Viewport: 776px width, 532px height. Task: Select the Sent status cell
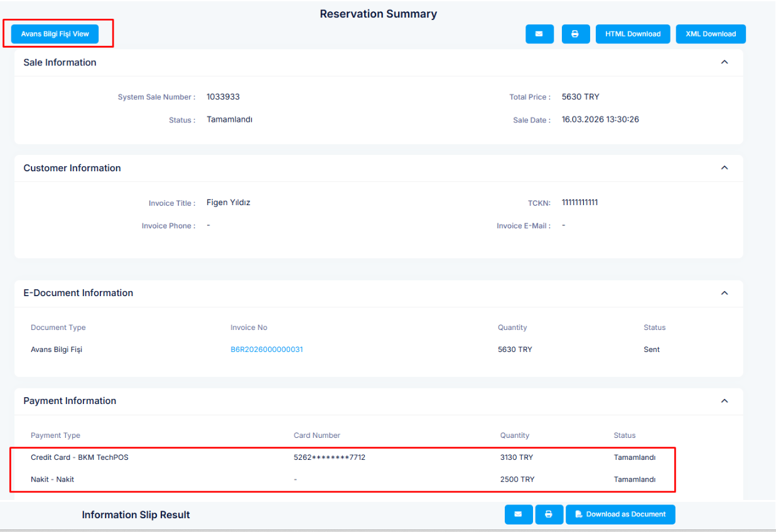652,349
